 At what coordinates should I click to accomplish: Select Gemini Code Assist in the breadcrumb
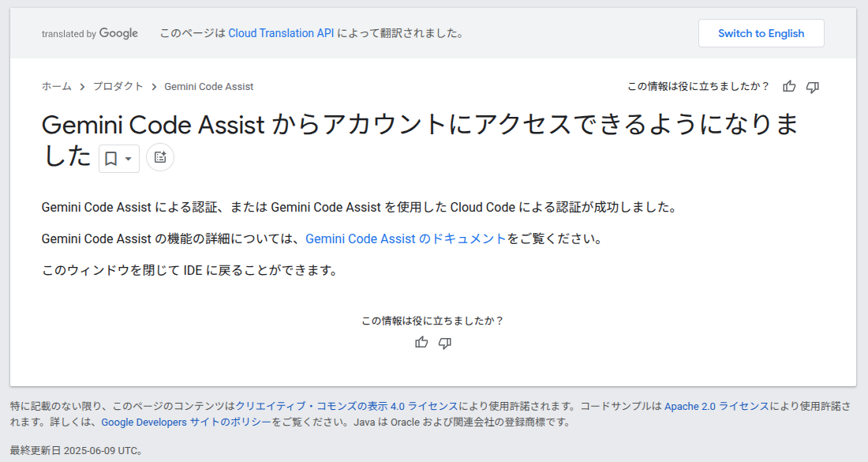[x=208, y=87]
